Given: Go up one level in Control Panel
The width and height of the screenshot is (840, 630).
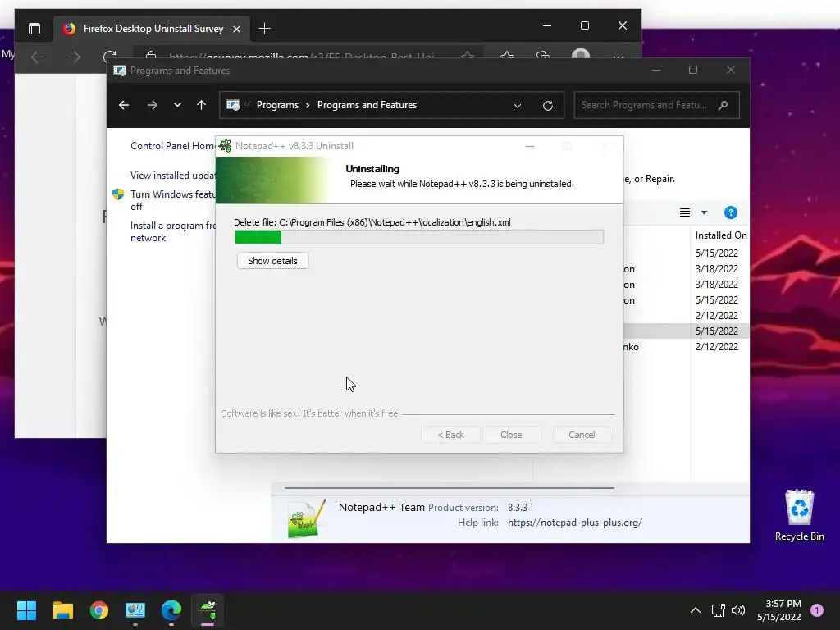Looking at the screenshot, I should 202,105.
